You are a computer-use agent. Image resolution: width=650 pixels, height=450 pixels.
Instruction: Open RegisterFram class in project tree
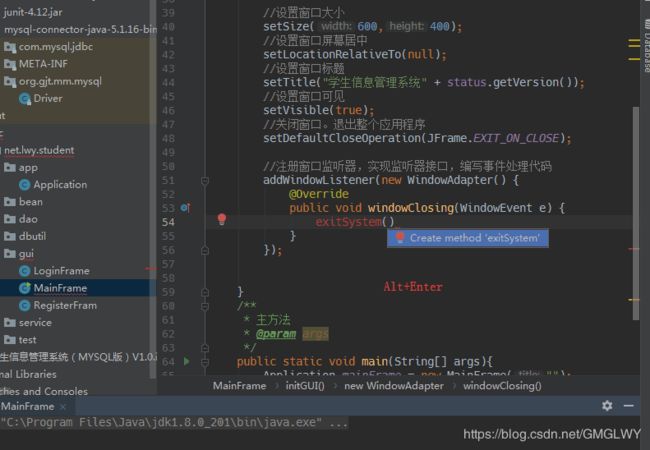pyautogui.click(x=65, y=305)
